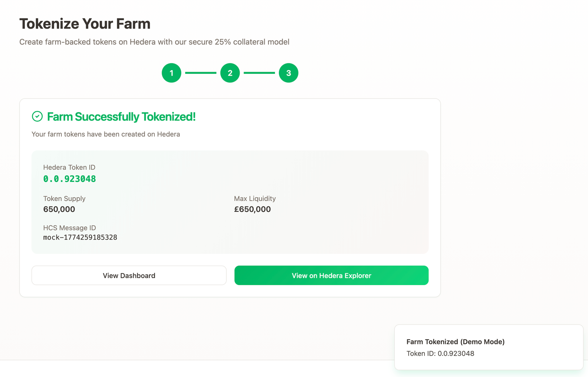The image size is (588, 377).
Task: Click the connector line between steps 1 and 2
Action: [201, 73]
